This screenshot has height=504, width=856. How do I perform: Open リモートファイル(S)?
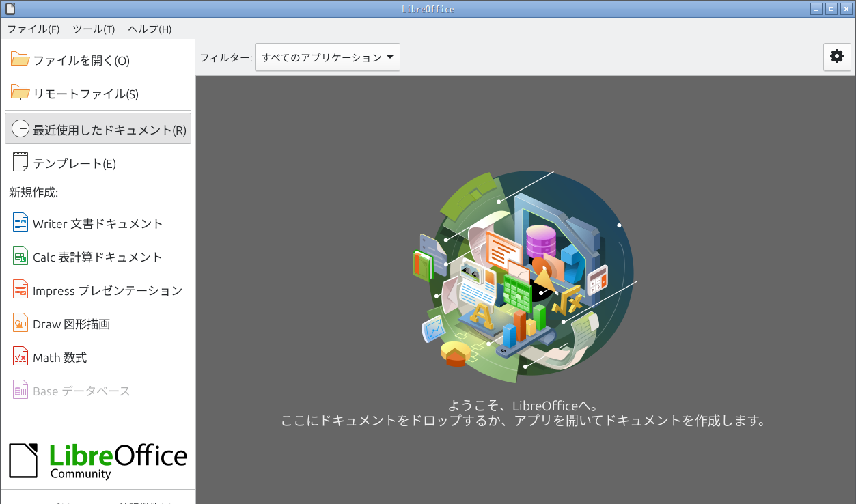click(98, 94)
